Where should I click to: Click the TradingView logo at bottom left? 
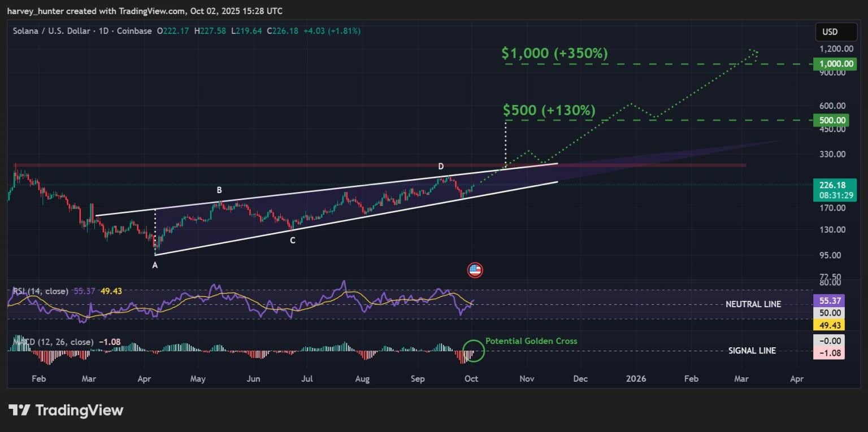click(x=66, y=410)
